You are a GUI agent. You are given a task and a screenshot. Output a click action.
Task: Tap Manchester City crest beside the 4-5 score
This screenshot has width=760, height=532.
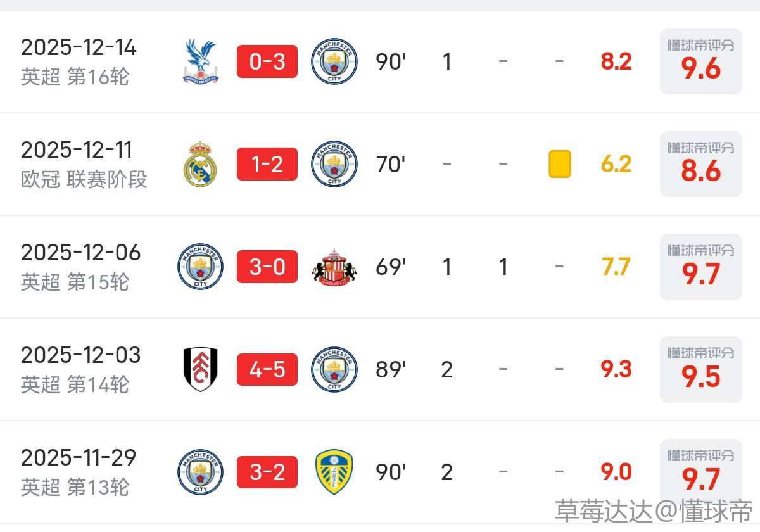(x=334, y=369)
